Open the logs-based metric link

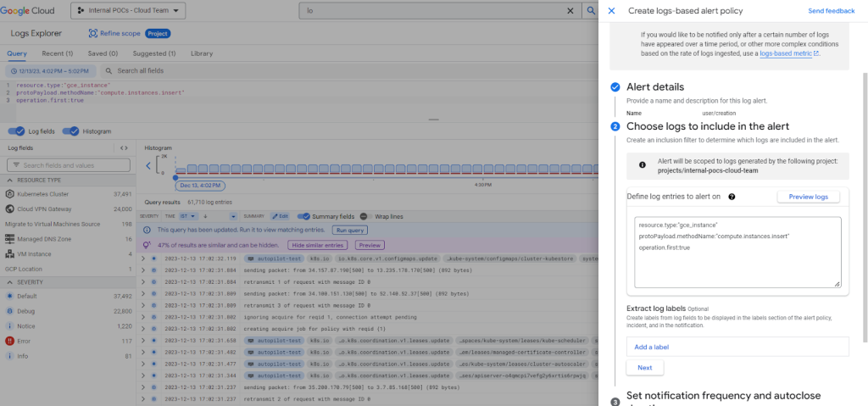789,53
